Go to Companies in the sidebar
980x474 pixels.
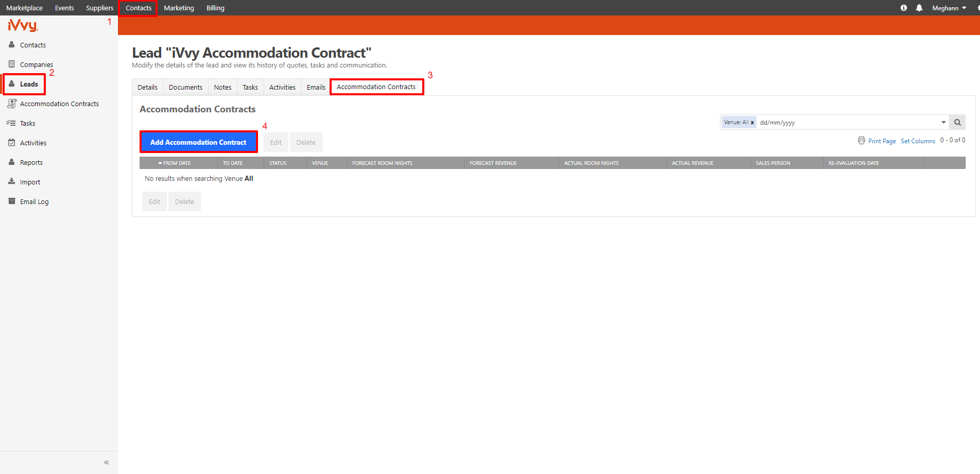37,65
